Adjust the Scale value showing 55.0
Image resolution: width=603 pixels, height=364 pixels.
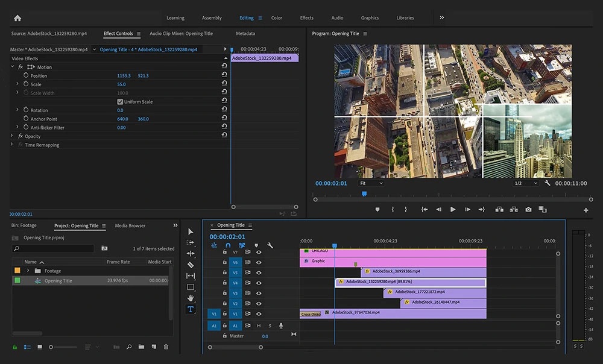point(122,84)
